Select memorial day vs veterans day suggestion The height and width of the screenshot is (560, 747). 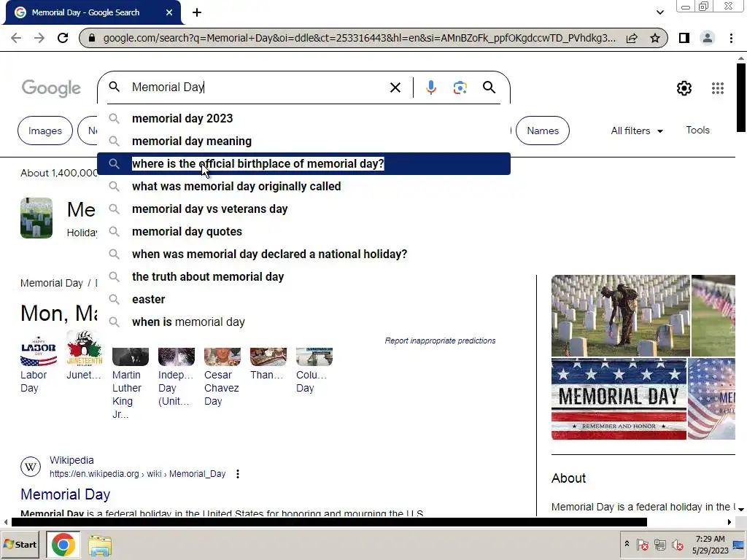click(303, 209)
